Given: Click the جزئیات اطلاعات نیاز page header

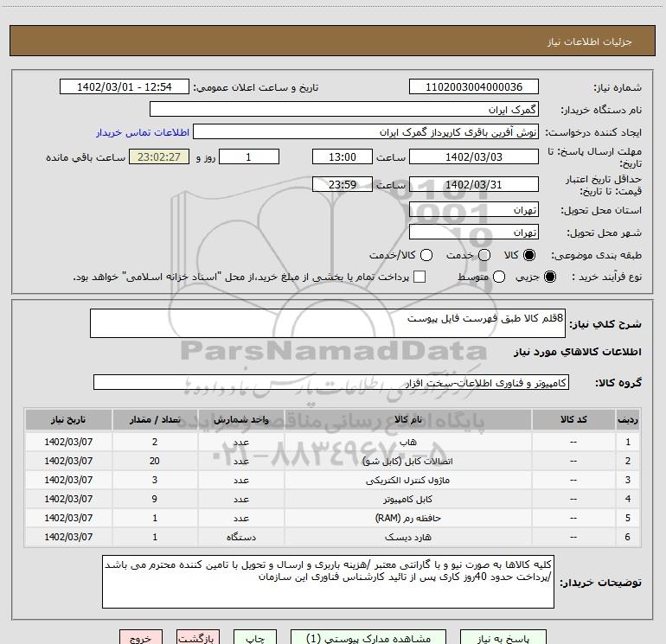Looking at the screenshot, I should pos(589,41).
